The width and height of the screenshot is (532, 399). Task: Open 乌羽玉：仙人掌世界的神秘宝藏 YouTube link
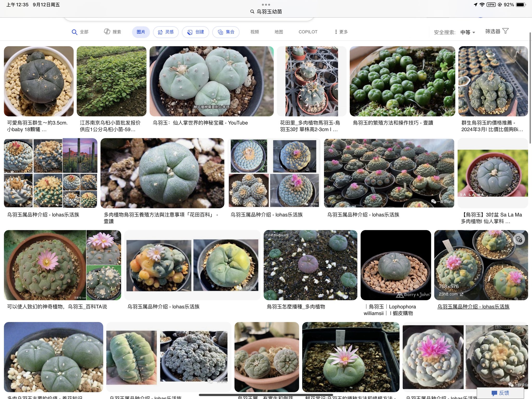200,123
